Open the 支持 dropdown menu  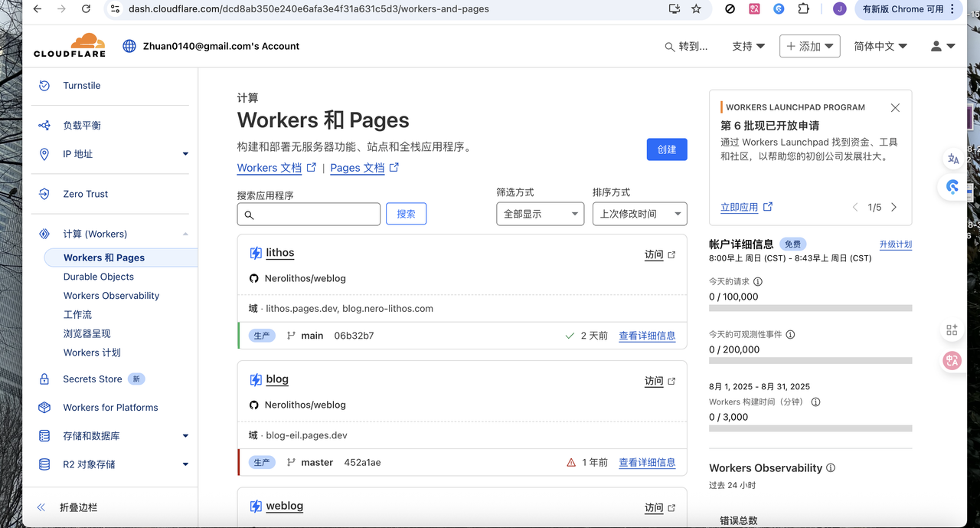pos(748,46)
